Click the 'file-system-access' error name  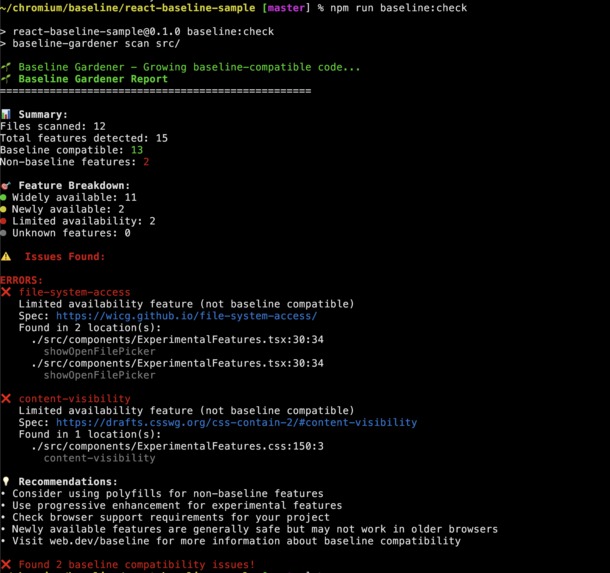75,292
